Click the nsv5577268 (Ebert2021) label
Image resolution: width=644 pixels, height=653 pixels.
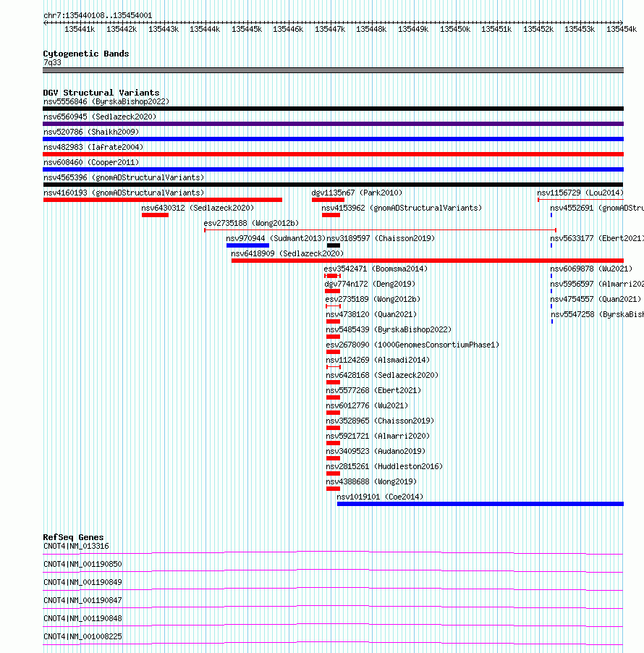tap(373, 391)
